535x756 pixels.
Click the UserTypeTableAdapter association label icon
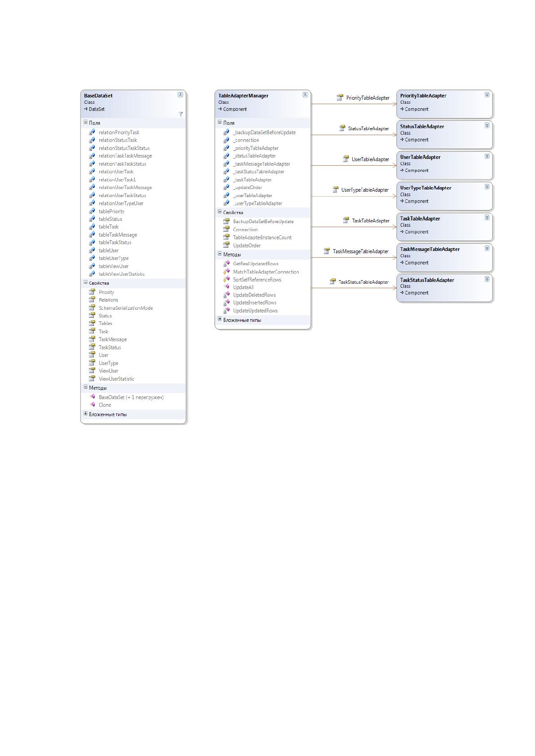tap(335, 190)
